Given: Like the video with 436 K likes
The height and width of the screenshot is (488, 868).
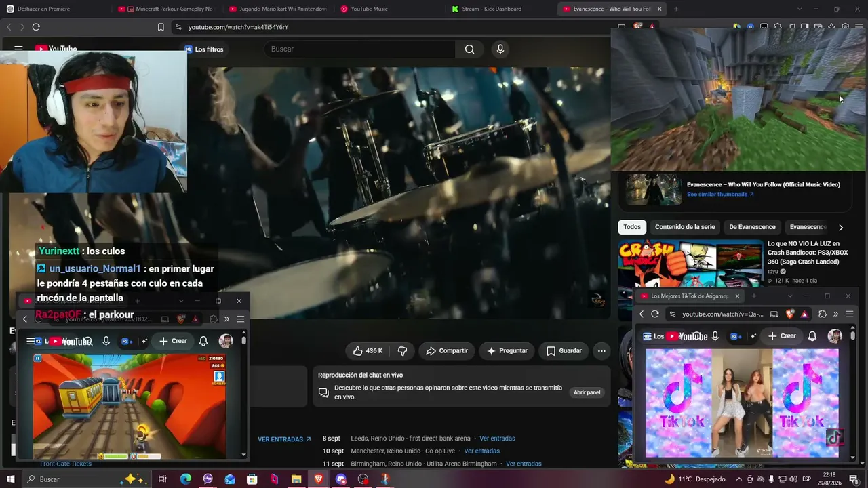Looking at the screenshot, I should (x=367, y=351).
